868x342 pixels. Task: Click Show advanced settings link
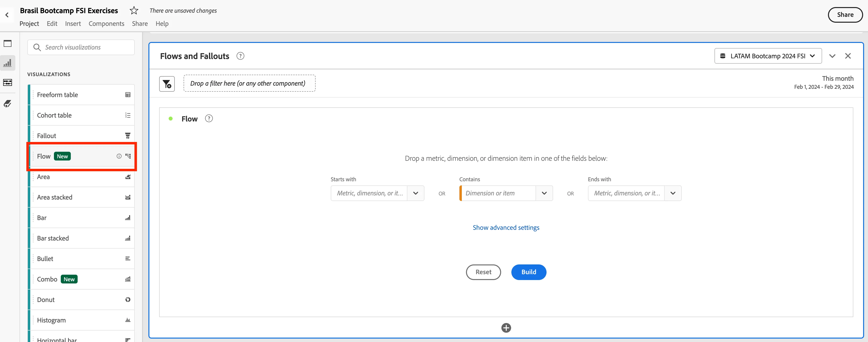[x=506, y=228]
